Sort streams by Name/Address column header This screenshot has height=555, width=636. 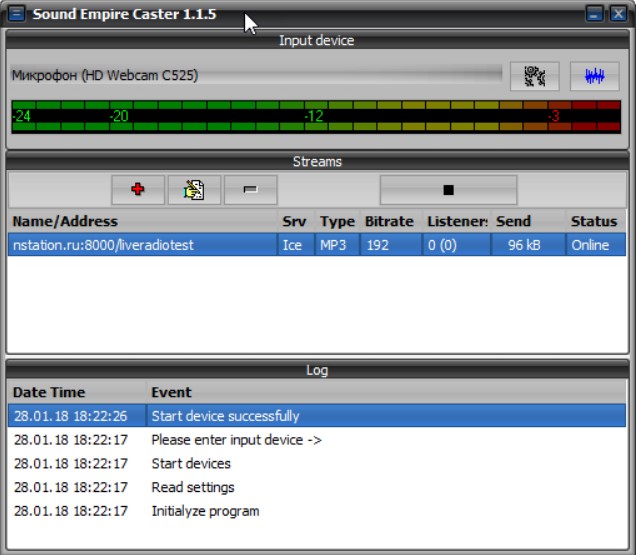(143, 221)
